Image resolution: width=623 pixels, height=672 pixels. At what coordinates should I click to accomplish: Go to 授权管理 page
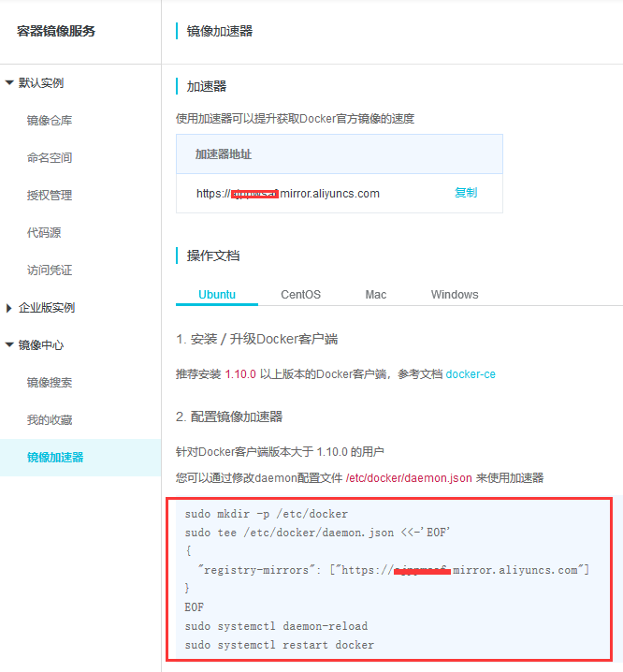click(x=50, y=195)
